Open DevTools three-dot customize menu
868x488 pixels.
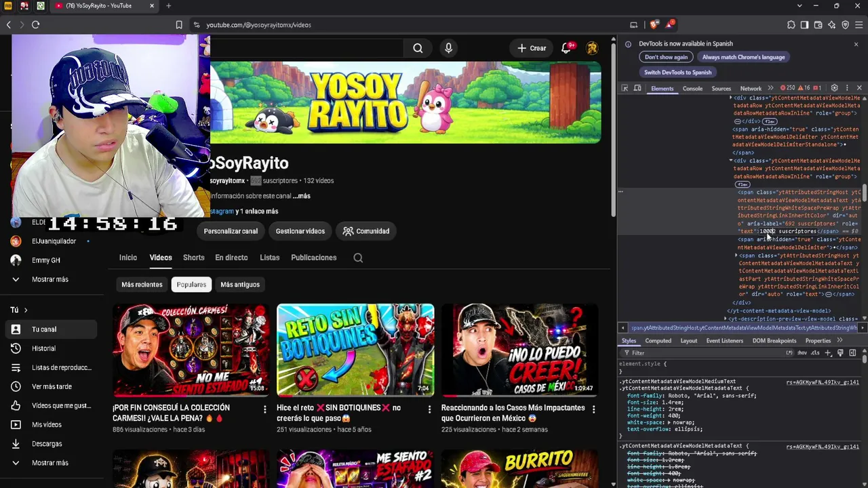pos(847,88)
